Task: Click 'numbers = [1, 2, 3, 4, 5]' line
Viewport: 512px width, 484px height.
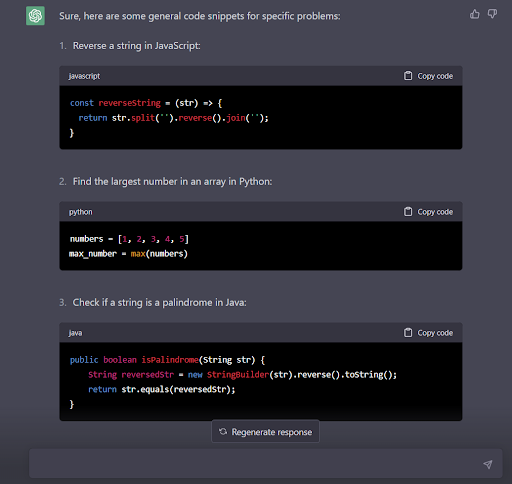Action: click(x=129, y=239)
